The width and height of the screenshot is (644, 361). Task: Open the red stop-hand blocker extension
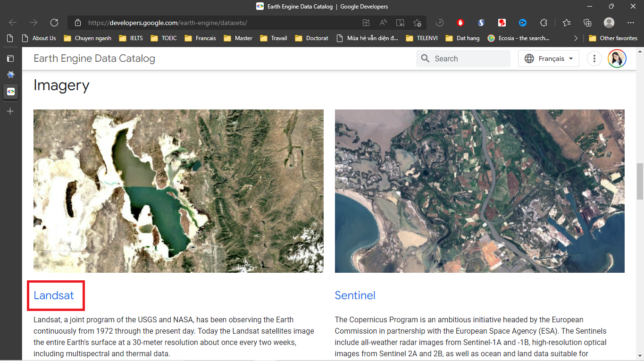(460, 23)
